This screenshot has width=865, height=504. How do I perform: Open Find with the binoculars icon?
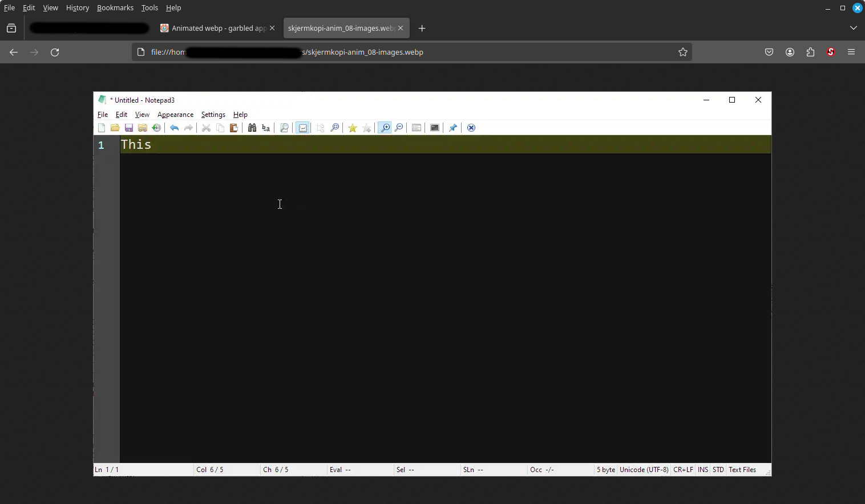click(x=252, y=128)
